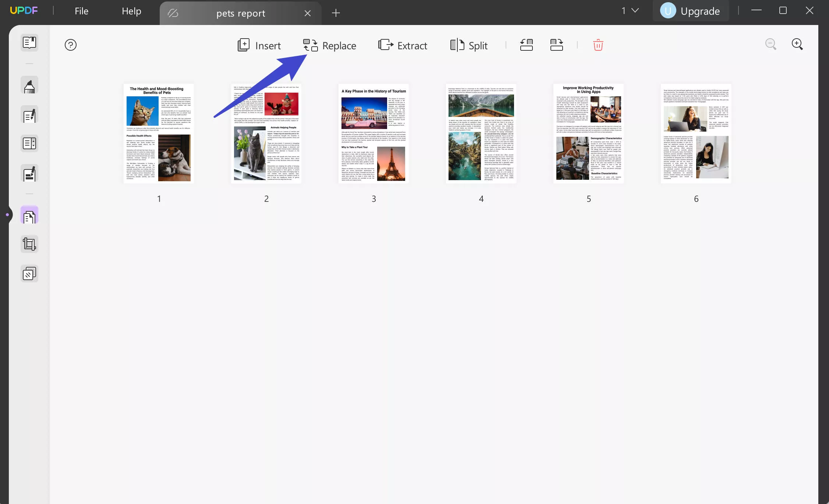Select page 3 tourism thumbnail
This screenshot has width=829, height=504.
(373, 133)
